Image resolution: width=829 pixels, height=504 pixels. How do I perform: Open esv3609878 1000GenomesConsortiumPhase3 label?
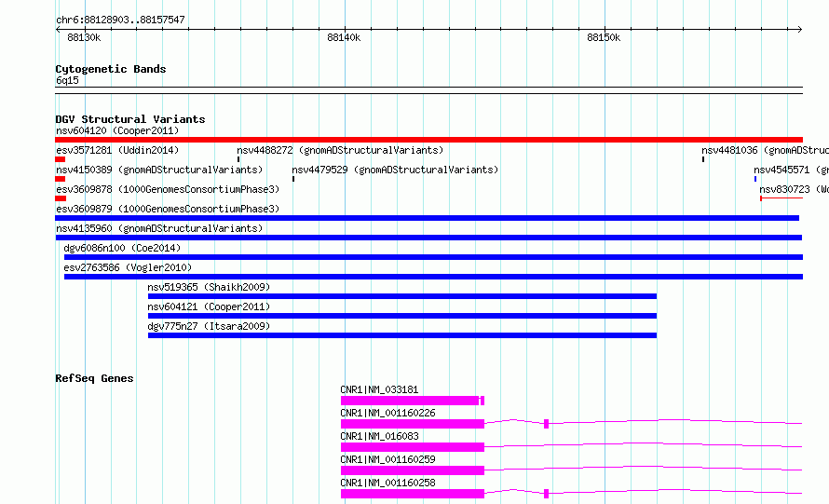[168, 189]
